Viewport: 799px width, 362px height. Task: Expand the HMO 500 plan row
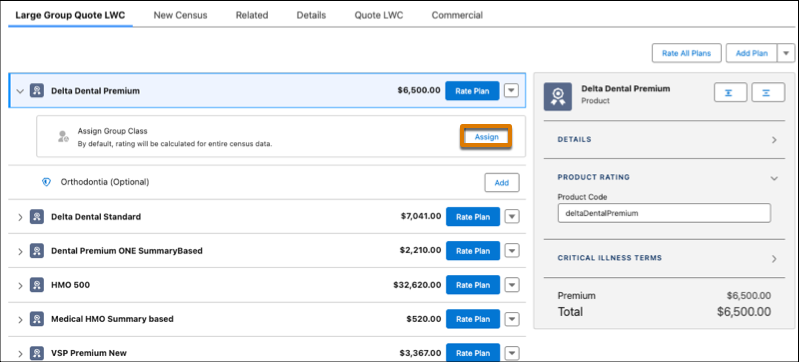click(20, 286)
